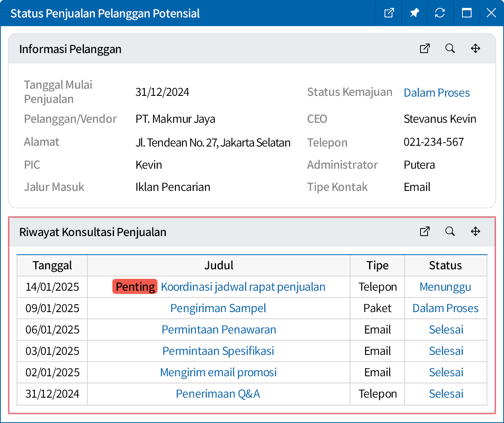Click the Jalur Masuk value Iklan Pencarian
Viewport: 504px width, 423px height.
pyautogui.click(x=173, y=187)
